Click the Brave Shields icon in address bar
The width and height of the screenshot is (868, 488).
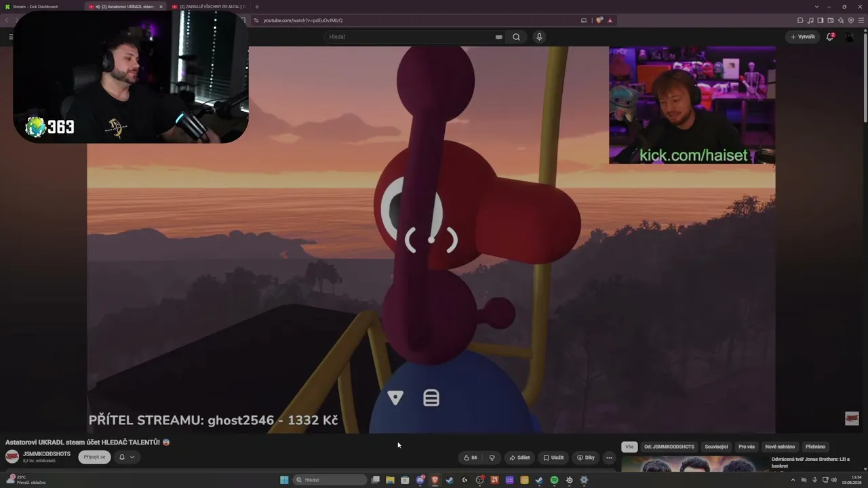[599, 20]
